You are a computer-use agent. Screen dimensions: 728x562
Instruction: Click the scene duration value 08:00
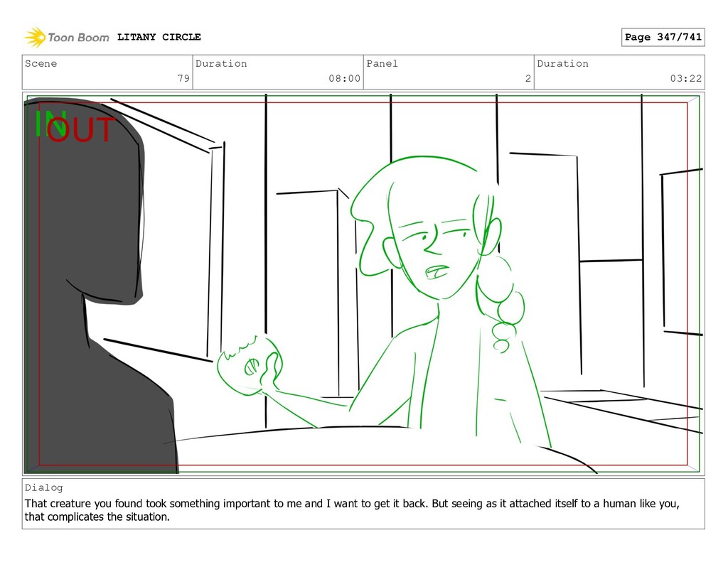pyautogui.click(x=345, y=78)
